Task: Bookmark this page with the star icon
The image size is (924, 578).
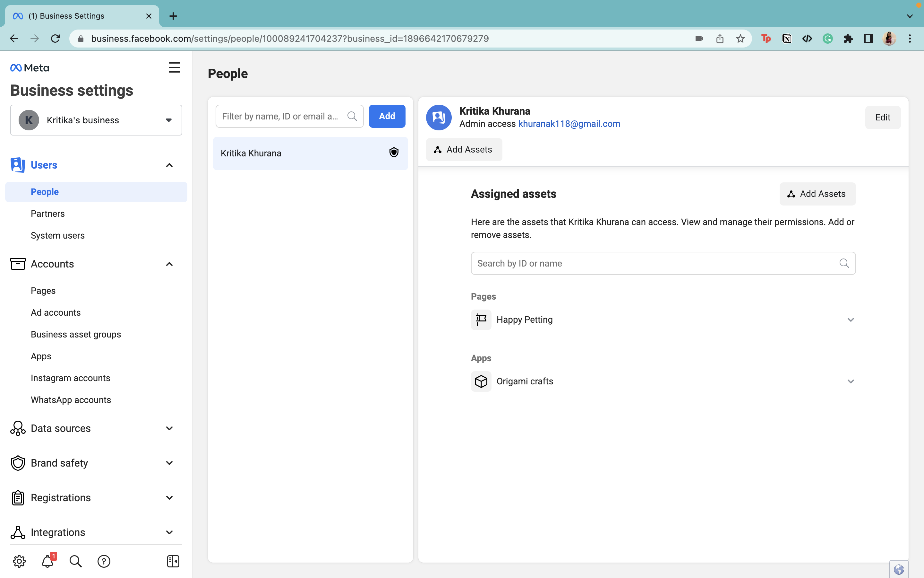Action: click(740, 39)
